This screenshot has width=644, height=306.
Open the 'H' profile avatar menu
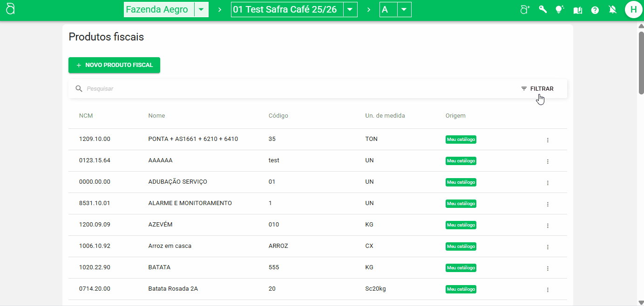coord(634,9)
